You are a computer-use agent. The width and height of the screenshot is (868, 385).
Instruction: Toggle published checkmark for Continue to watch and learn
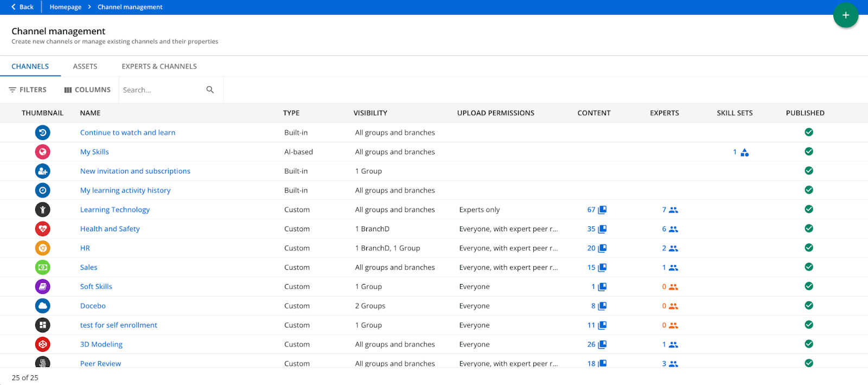[808, 132]
